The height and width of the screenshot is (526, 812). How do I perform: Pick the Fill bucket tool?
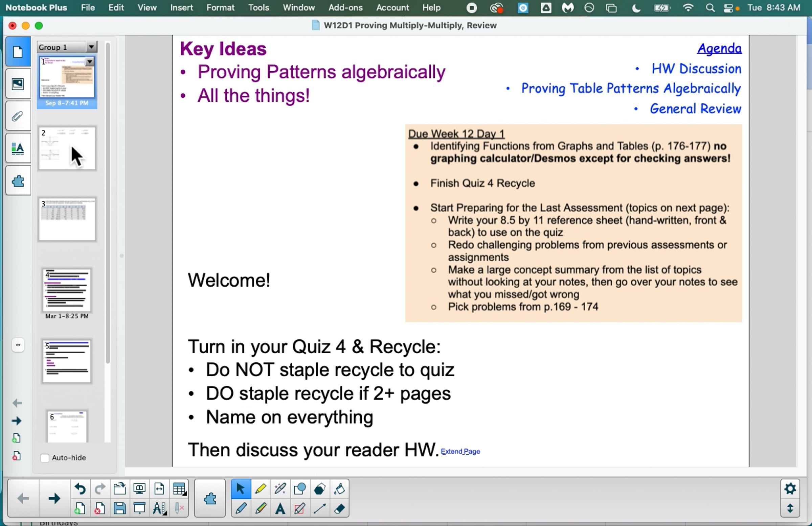[x=339, y=488]
